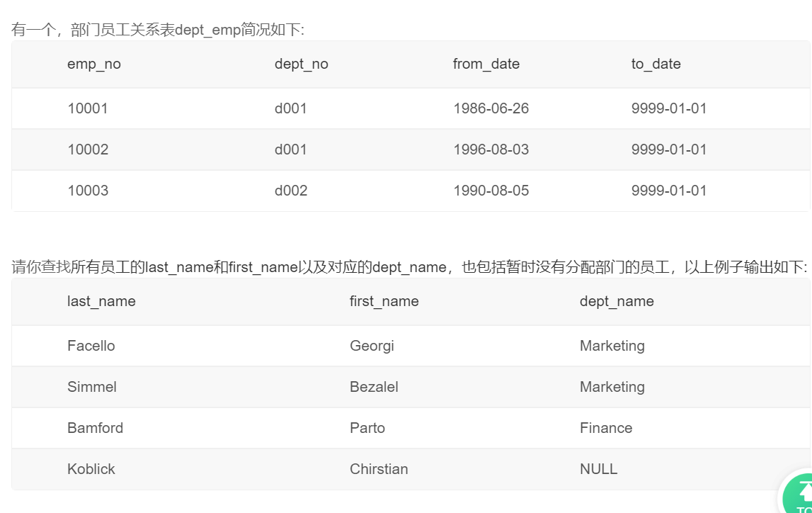This screenshot has width=812, height=513.
Task: Click the d002 department cell
Action: [x=291, y=191]
